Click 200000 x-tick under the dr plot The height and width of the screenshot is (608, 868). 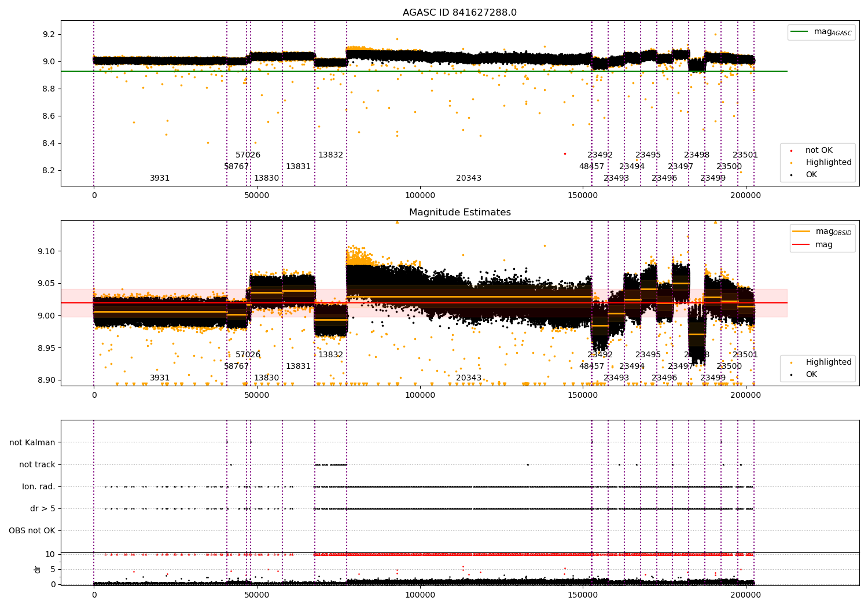coord(745,595)
